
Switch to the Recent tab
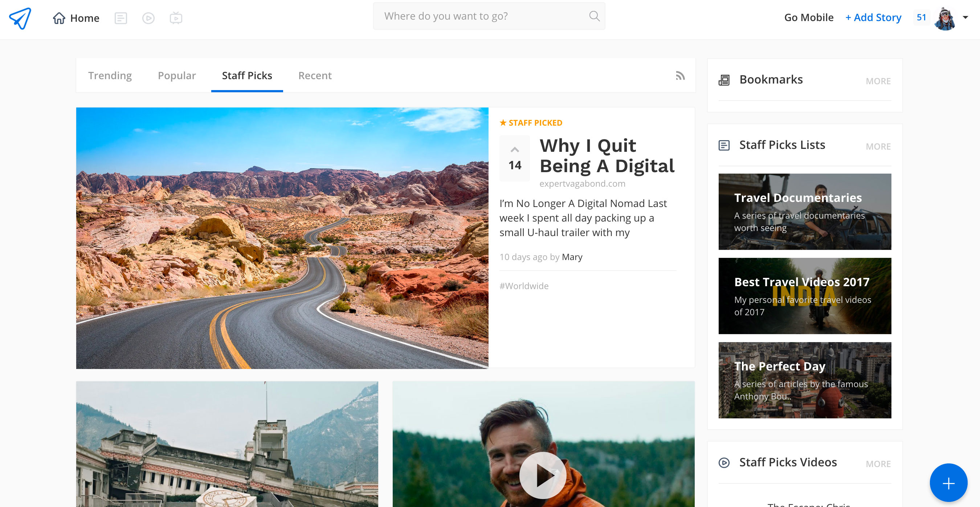[x=315, y=76]
